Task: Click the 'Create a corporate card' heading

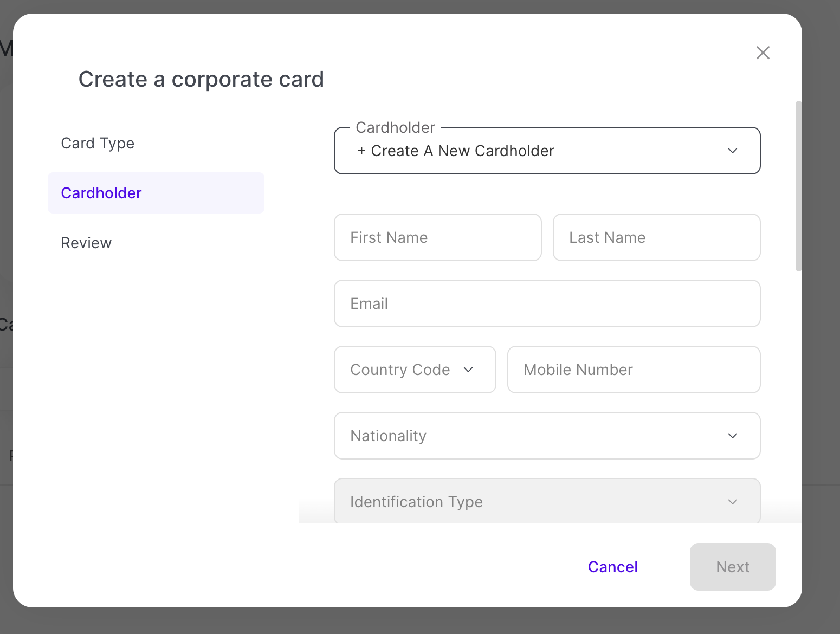Action: click(x=201, y=79)
